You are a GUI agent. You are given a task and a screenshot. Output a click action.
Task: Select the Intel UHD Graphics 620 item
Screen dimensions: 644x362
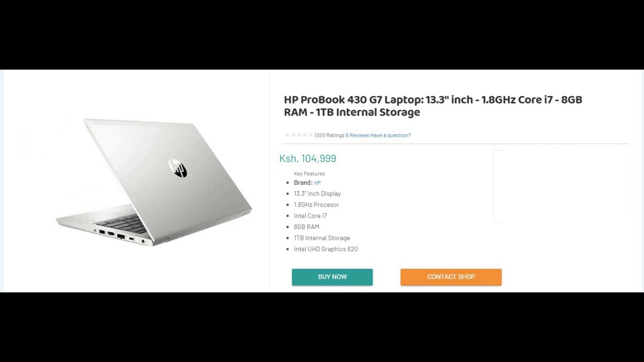point(326,249)
